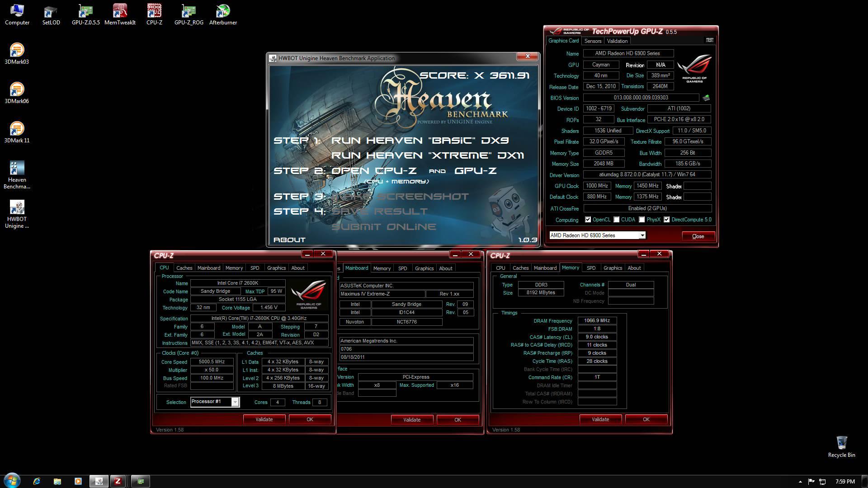
Task: Open Windows Media Player taskbar icon
Action: tap(78, 481)
